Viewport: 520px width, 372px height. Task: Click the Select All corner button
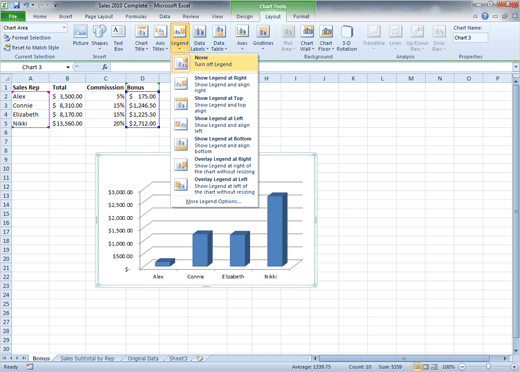(6, 78)
